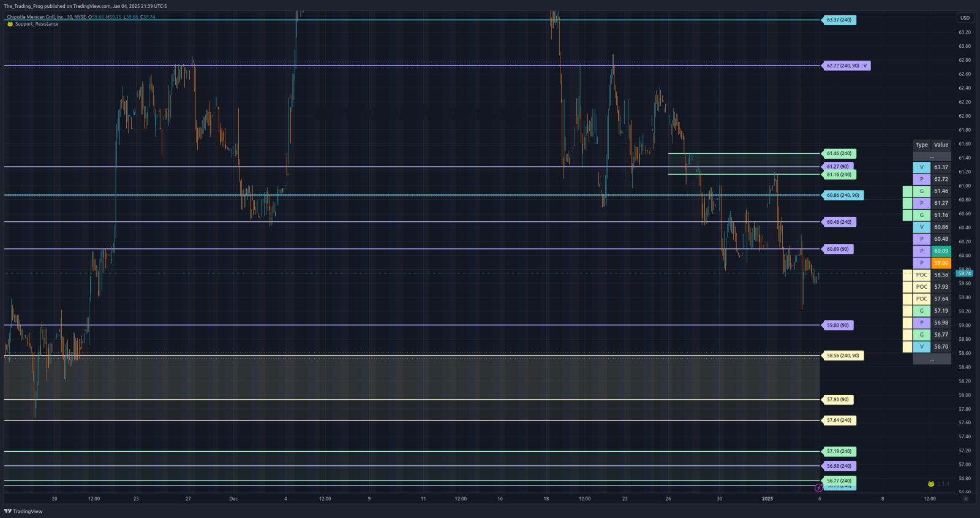Click the frog icon beside version 2.1.4
The width and height of the screenshot is (980, 518).
tap(931, 484)
